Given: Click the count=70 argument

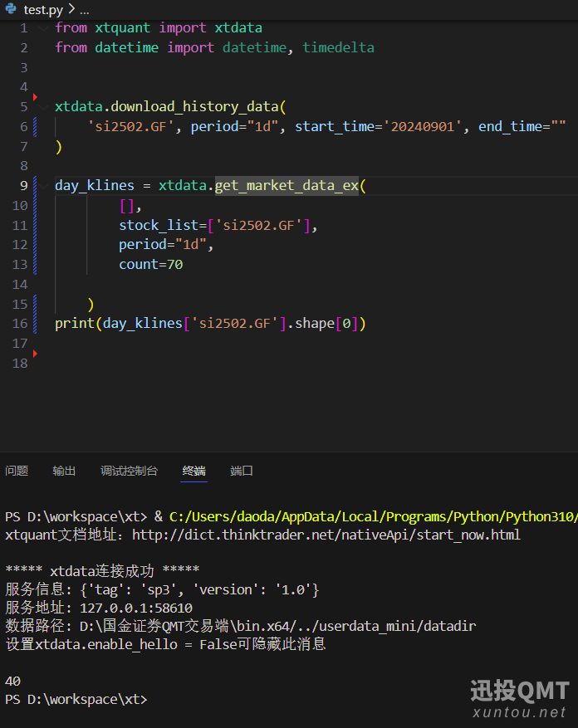Looking at the screenshot, I should [151, 265].
